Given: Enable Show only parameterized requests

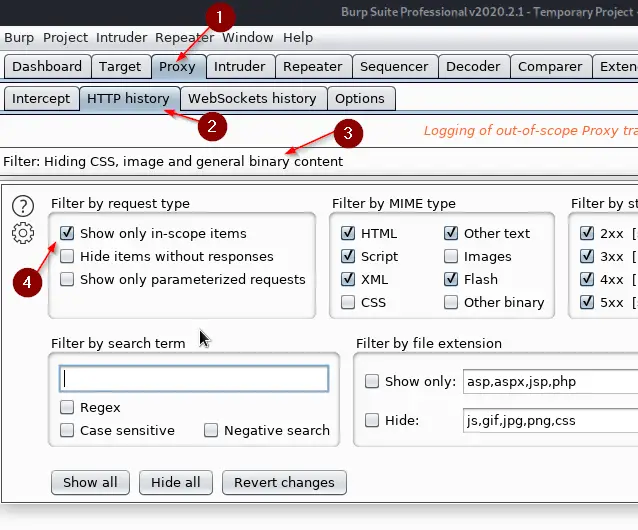Looking at the screenshot, I should 67,279.
